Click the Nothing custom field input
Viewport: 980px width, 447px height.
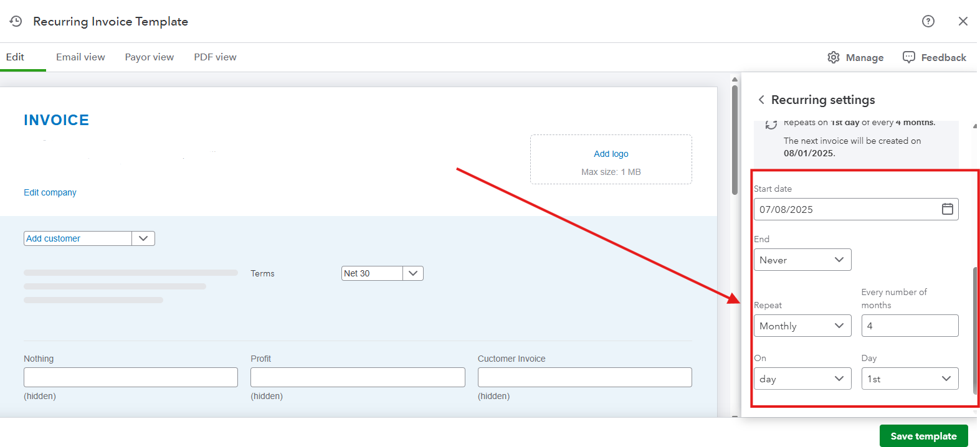click(x=131, y=377)
